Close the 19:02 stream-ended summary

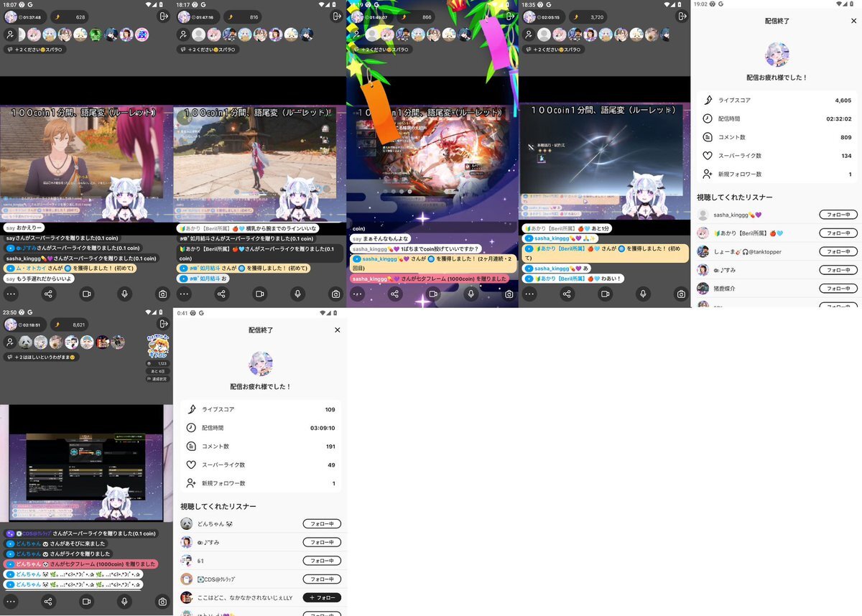point(853,21)
